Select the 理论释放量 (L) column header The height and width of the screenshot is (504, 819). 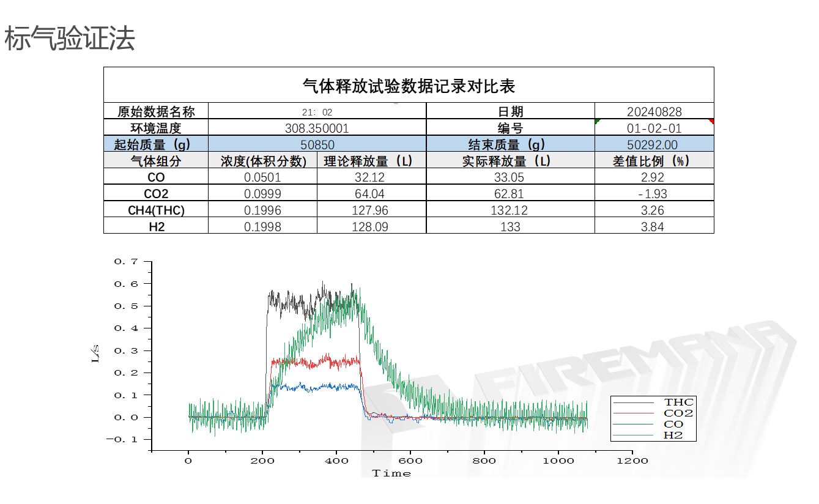(371, 161)
